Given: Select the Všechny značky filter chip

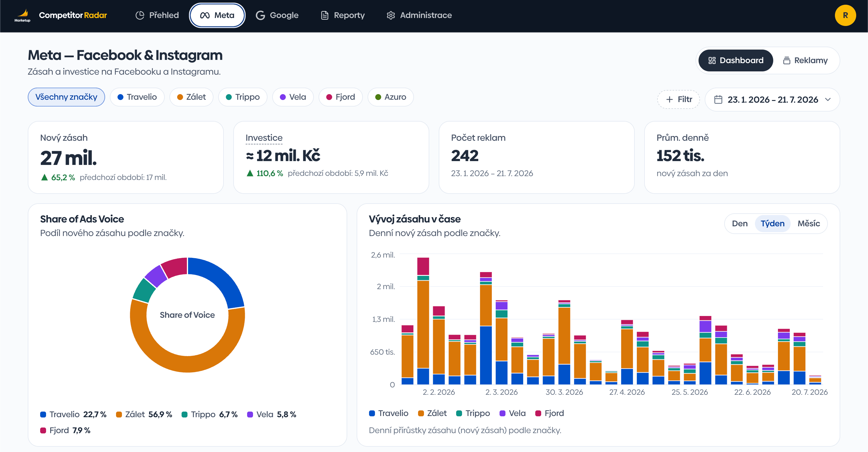Looking at the screenshot, I should pos(66,97).
